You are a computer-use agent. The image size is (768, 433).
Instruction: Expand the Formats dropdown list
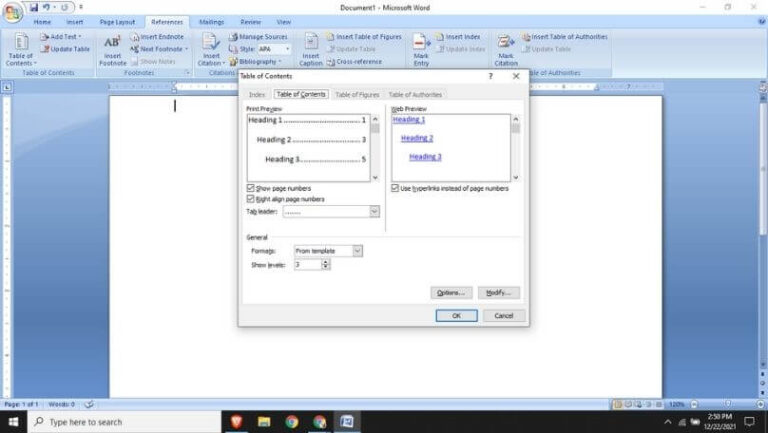[357, 251]
